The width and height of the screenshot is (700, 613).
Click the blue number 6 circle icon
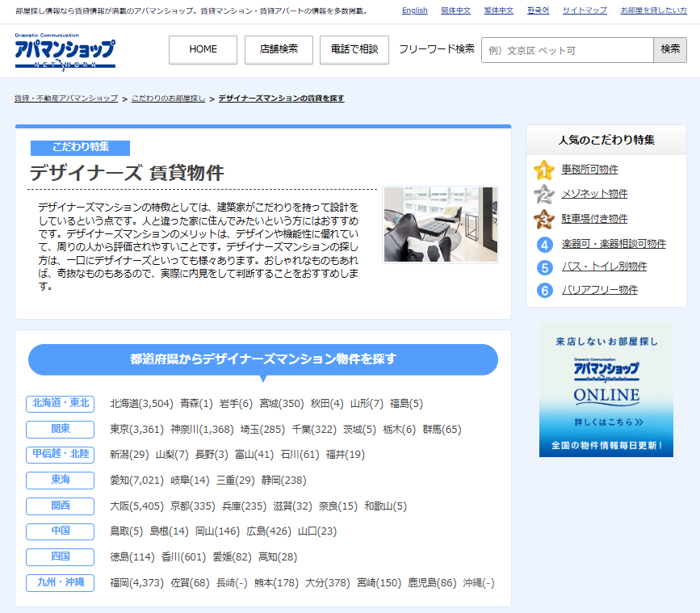544,291
